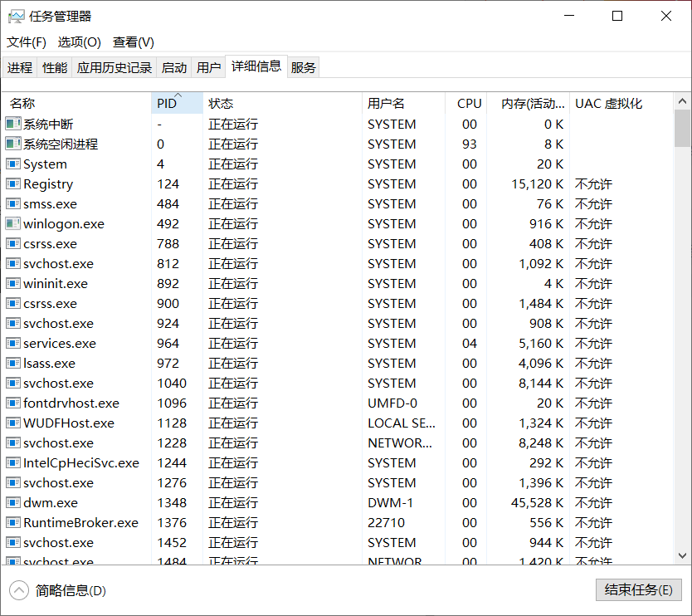Click the Task Manager title bar icon
The height and width of the screenshot is (616, 692).
tap(15, 15)
